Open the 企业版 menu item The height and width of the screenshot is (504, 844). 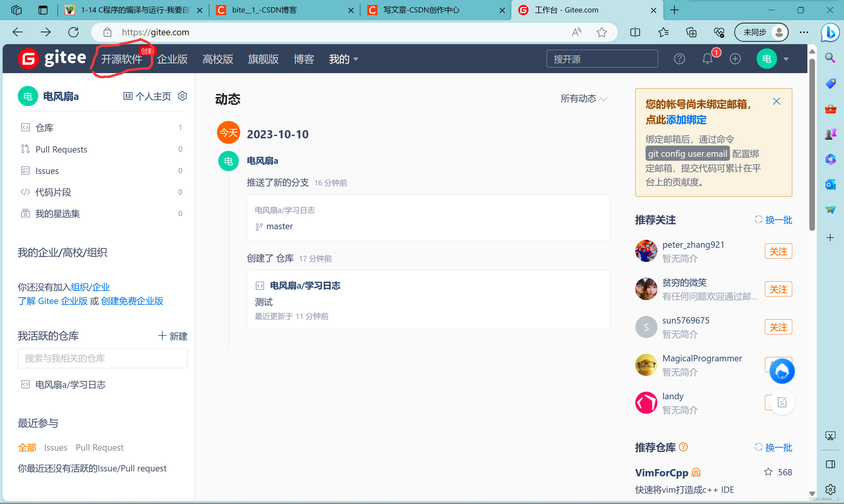172,59
